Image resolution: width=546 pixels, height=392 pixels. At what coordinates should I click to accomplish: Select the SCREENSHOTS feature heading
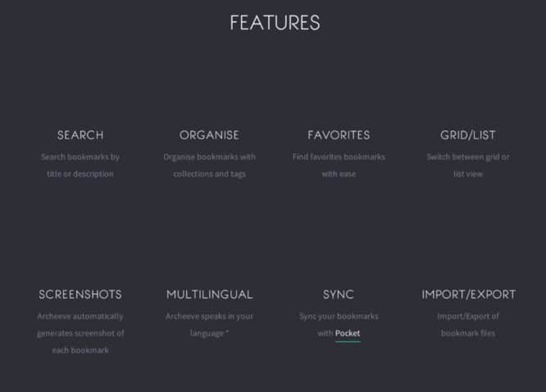point(80,294)
